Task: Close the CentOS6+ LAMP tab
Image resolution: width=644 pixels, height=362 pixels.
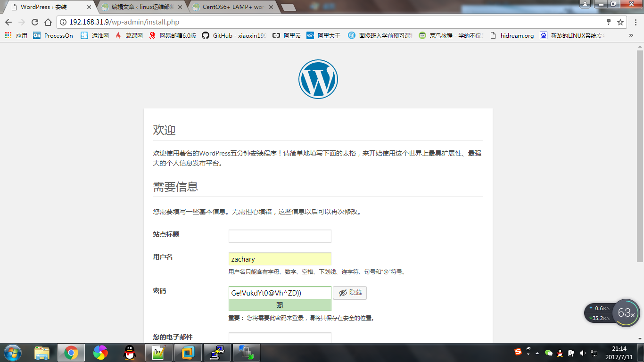Action: tap(272, 7)
